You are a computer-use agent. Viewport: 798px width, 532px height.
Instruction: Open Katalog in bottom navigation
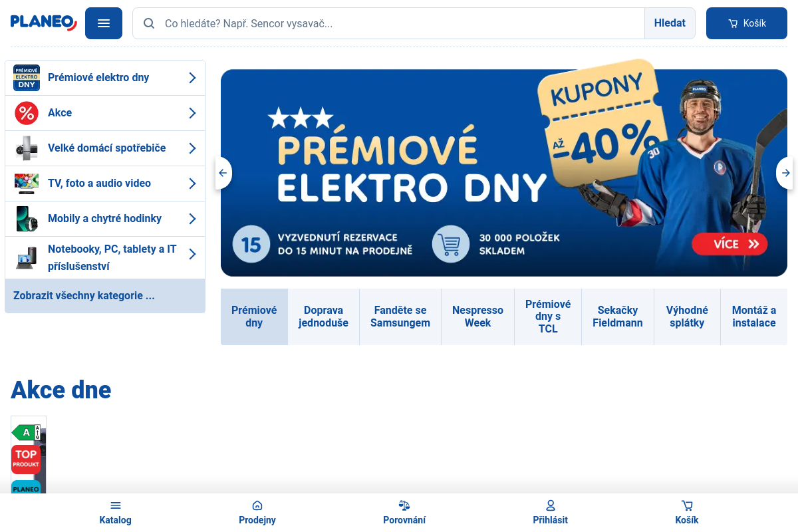click(116, 513)
